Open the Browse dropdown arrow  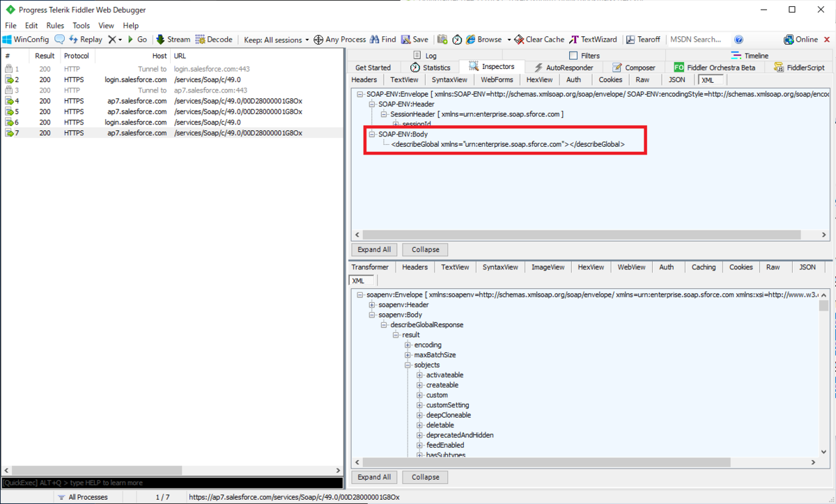click(x=509, y=40)
